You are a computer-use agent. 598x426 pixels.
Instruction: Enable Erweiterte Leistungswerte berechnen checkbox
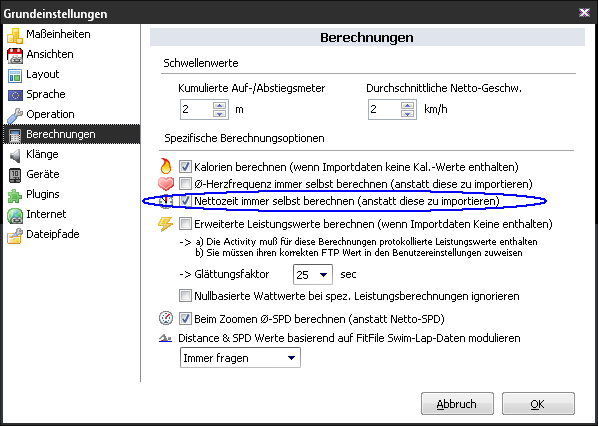pyautogui.click(x=185, y=223)
